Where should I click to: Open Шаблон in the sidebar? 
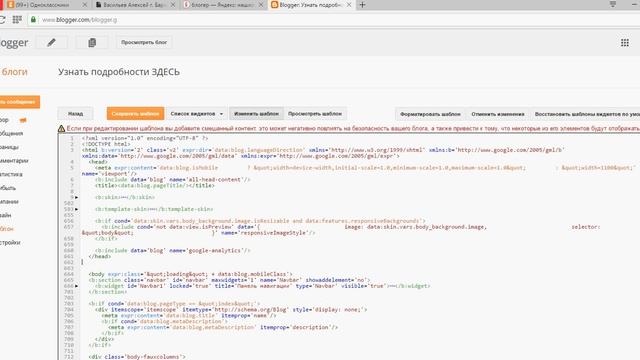pyautogui.click(x=7, y=229)
